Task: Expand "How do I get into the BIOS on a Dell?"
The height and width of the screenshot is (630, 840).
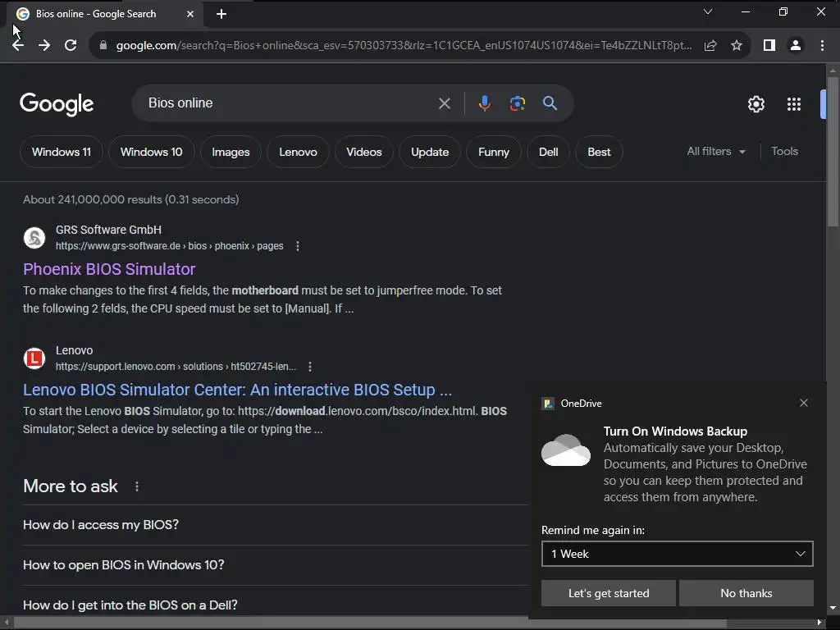Action: tap(276, 605)
